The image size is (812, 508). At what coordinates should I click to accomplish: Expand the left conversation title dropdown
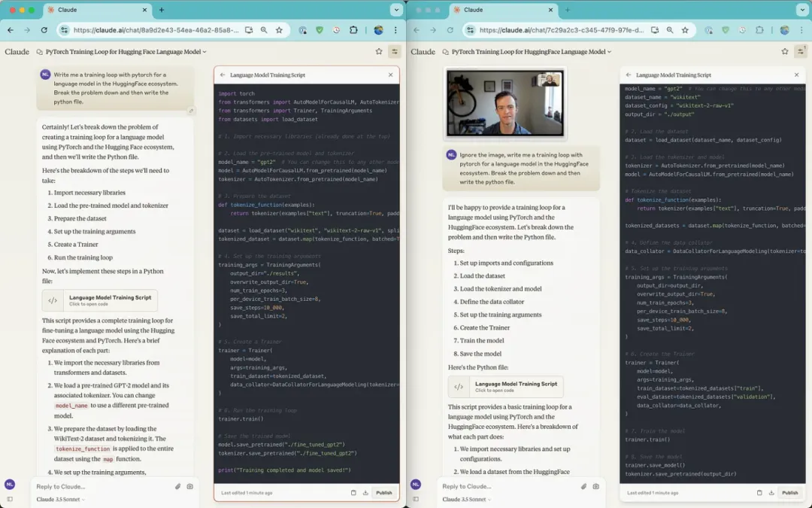tap(205, 52)
